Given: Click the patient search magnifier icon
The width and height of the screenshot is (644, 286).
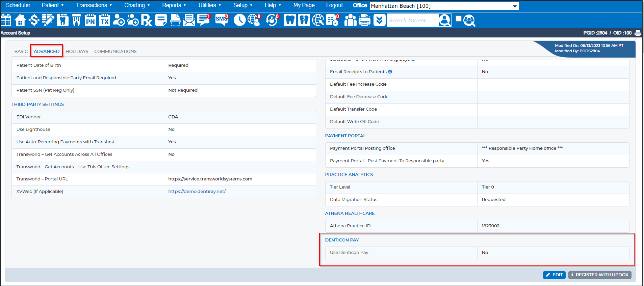Looking at the screenshot, I should [x=445, y=20].
